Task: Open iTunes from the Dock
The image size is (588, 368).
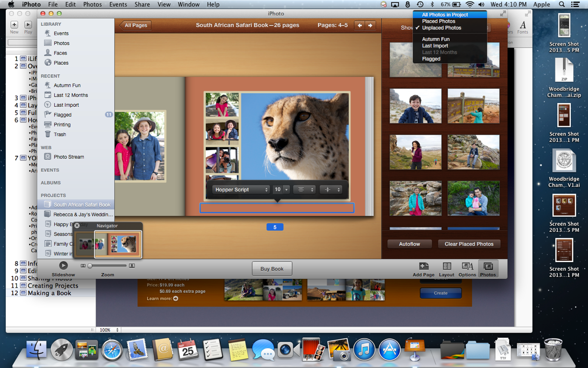Action: (x=364, y=350)
